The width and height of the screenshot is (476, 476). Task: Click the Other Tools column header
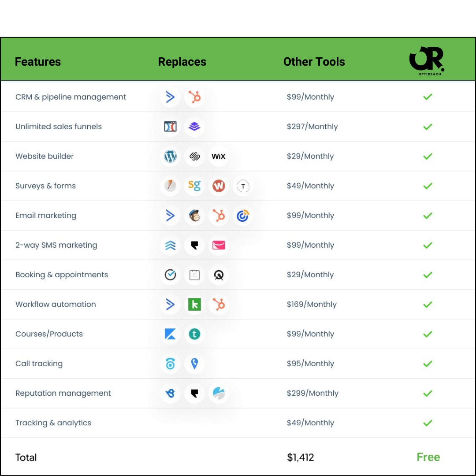tap(314, 62)
